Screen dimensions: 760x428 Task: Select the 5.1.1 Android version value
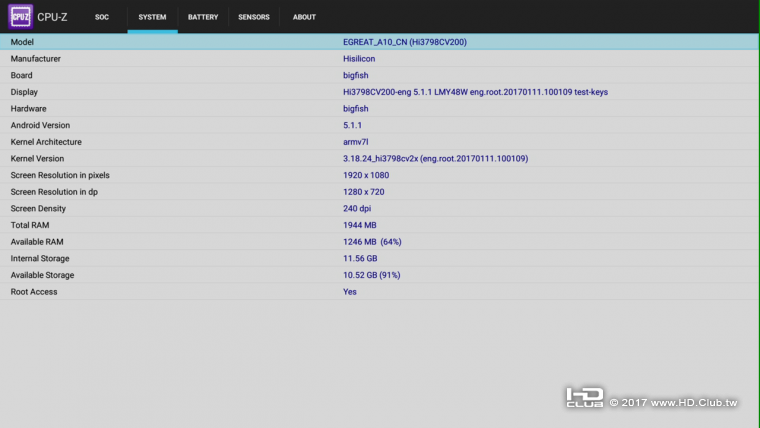(352, 125)
